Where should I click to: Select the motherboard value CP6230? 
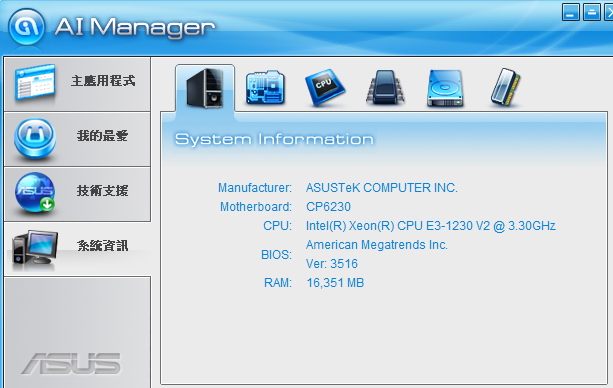[x=328, y=207]
